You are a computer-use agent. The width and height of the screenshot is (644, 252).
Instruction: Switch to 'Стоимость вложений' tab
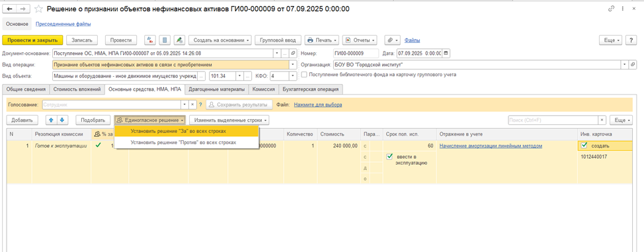click(77, 89)
